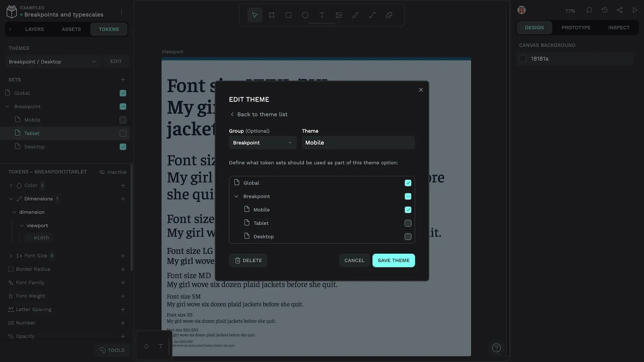The image size is (644, 362).
Task: Collapse the Breakpoint set group in sidebar
Action: [x=7, y=106]
